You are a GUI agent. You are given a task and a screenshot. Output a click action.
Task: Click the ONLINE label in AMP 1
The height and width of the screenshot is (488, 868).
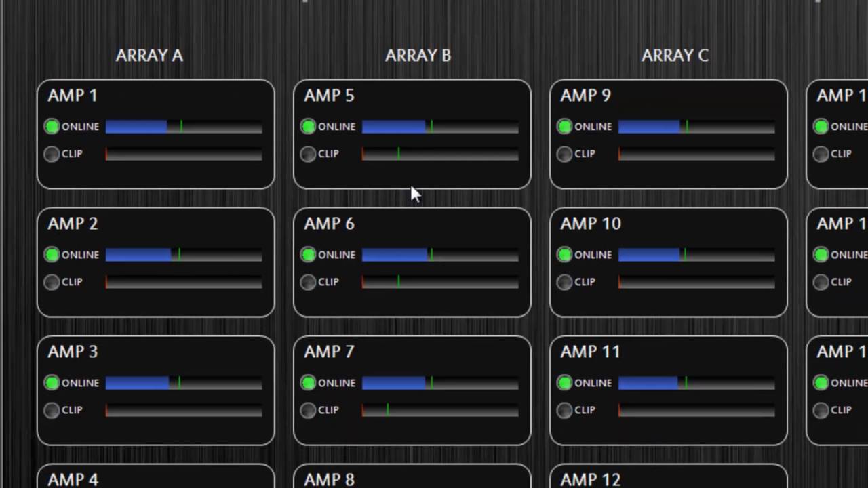click(x=80, y=127)
